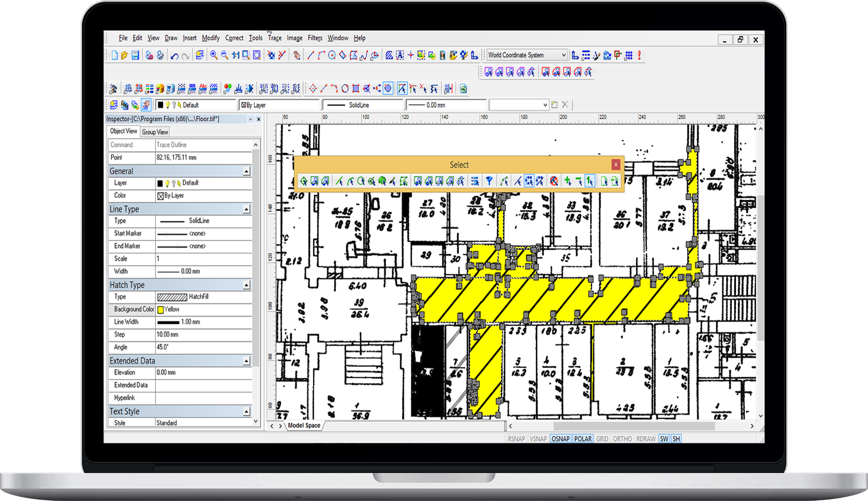Screen dimensions: 868x501
Task: Click the Undo arrow icon
Action: tap(174, 55)
